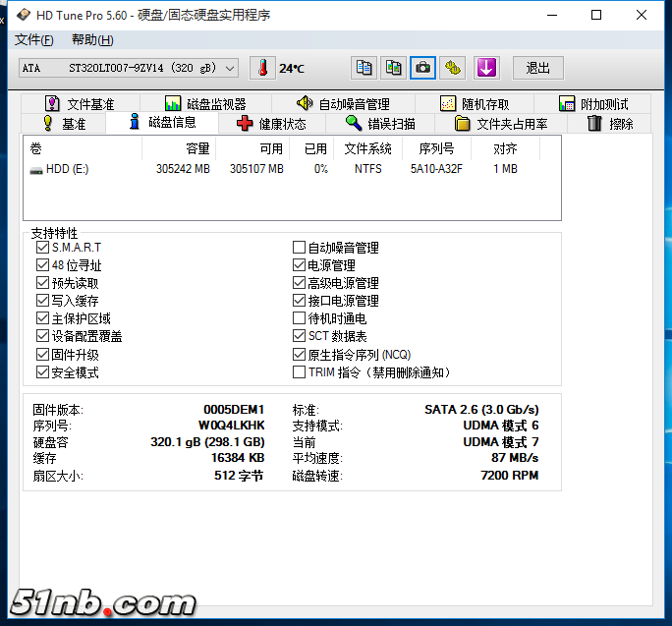The image size is (672, 626).
Task: Switch to the 基准 tab
Action: click(x=64, y=124)
